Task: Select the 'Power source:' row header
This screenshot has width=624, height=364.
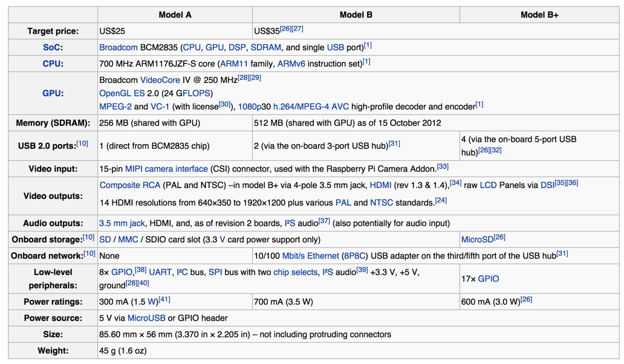Action: pyautogui.click(x=53, y=318)
